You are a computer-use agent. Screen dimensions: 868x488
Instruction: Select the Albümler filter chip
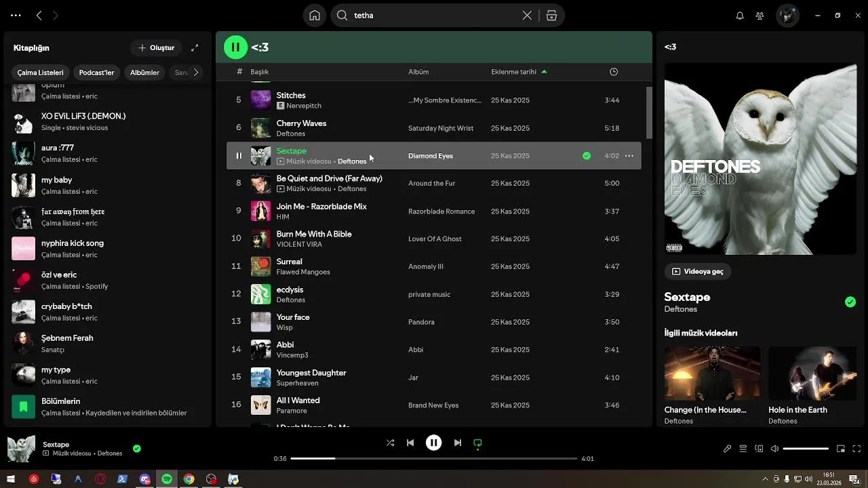point(144,73)
